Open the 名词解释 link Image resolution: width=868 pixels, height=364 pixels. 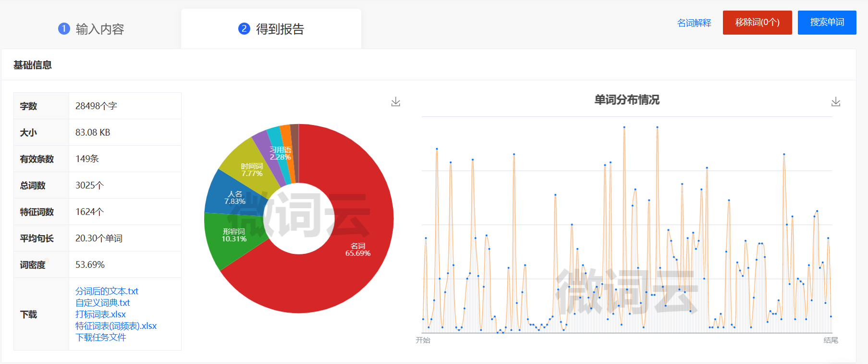click(694, 23)
